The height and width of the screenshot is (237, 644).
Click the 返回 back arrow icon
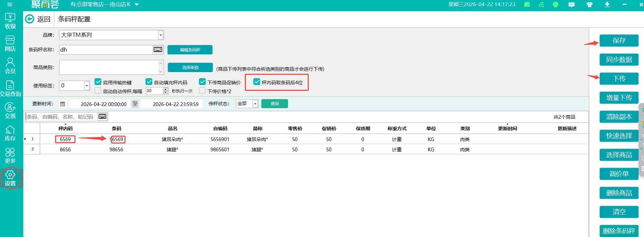coord(30,19)
